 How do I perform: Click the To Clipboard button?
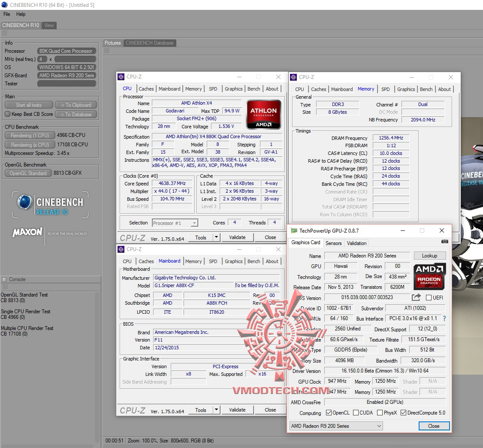point(76,105)
